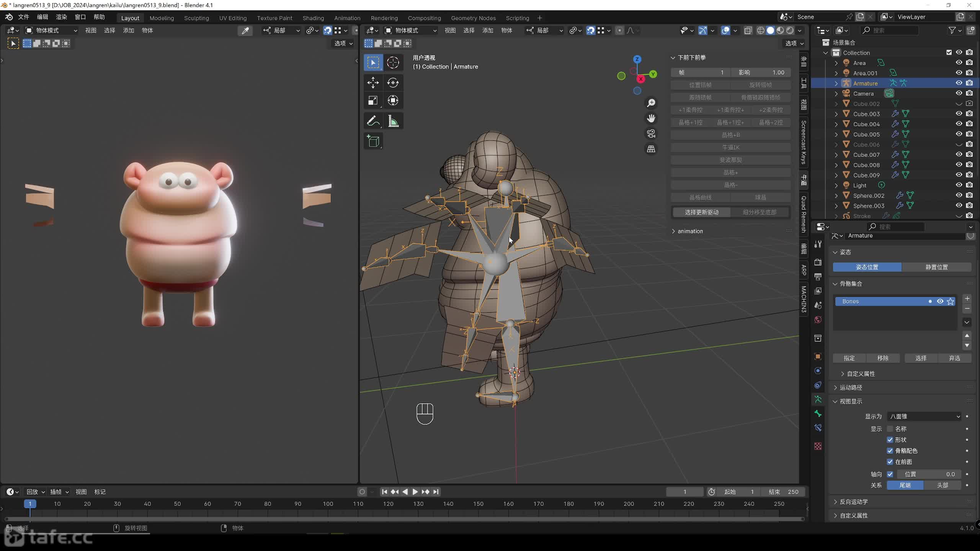The width and height of the screenshot is (980, 551).
Task: Expand the Armature outliner row
Action: (836, 83)
